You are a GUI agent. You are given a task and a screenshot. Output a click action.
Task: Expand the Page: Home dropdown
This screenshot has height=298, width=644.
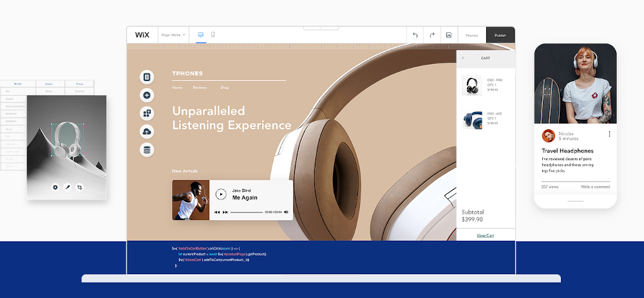(x=173, y=35)
